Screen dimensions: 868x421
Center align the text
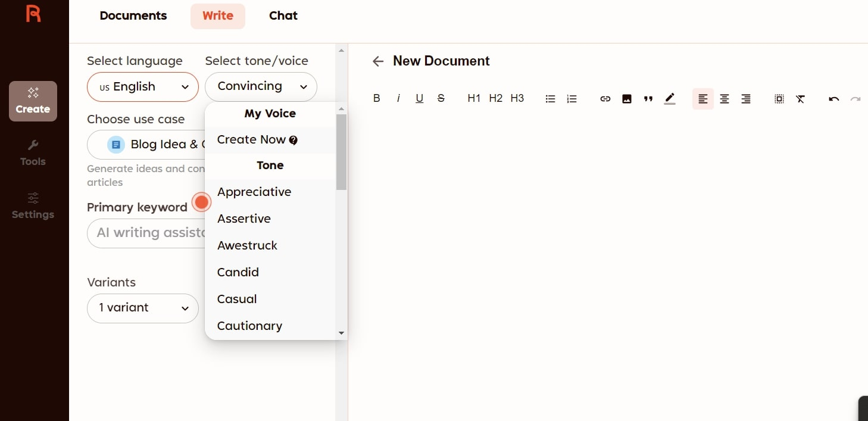724,99
